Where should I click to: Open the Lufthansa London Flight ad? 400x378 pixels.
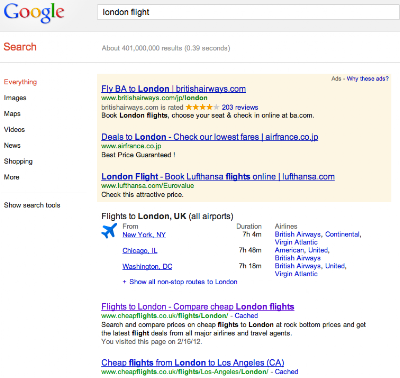[218, 177]
